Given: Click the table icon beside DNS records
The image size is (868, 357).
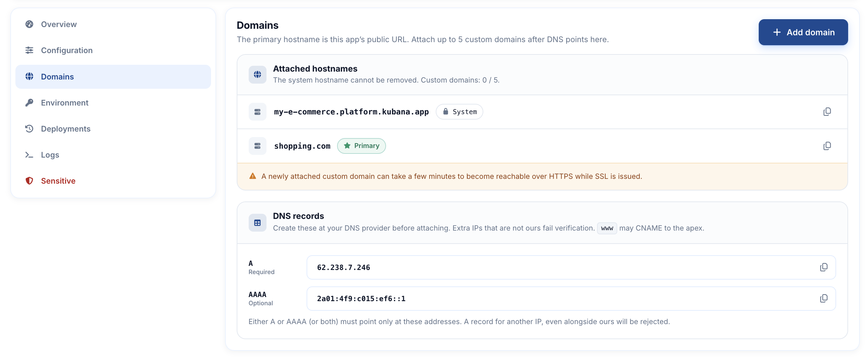Looking at the screenshot, I should click(258, 223).
